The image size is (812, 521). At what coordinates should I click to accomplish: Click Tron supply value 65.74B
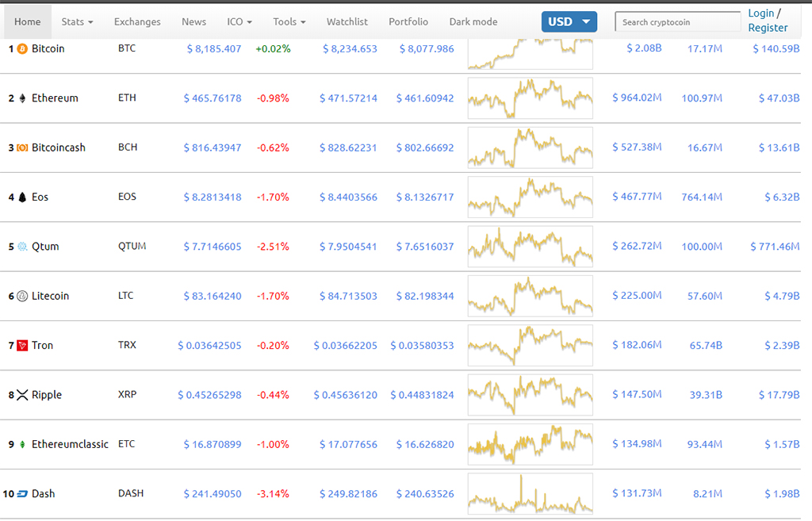click(x=705, y=346)
